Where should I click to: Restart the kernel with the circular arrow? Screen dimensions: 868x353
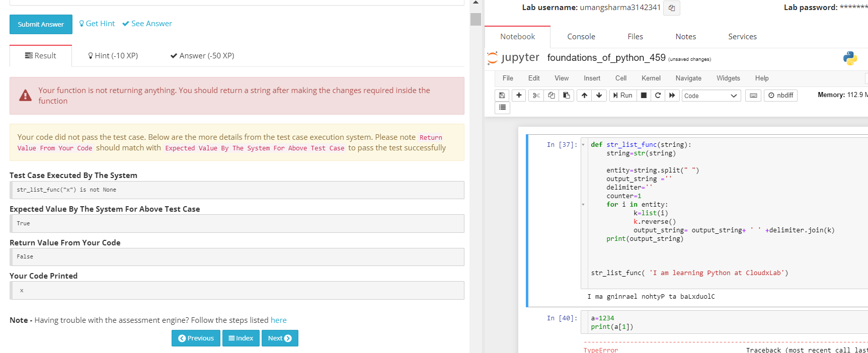point(658,96)
